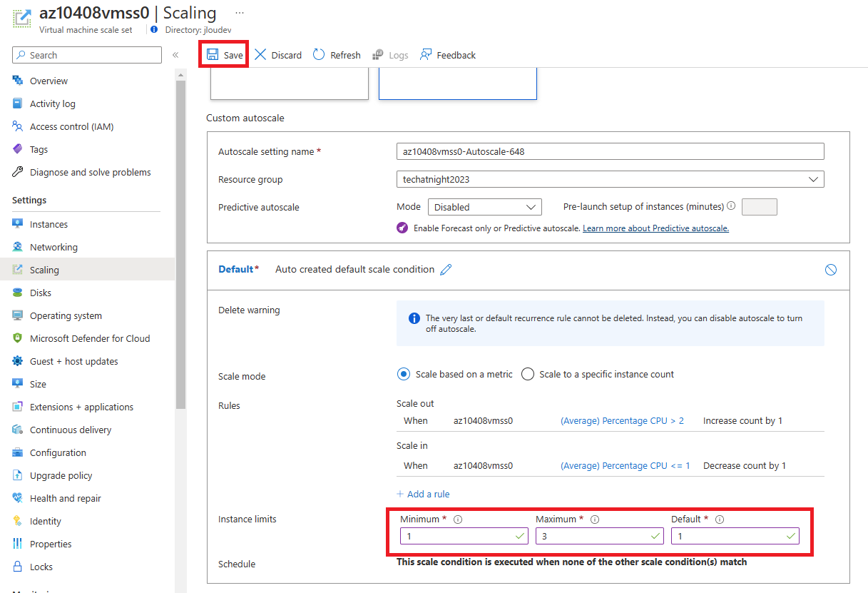This screenshot has height=593, width=868.
Task: Click the Microsoft Defender shield icon
Action: point(18,338)
